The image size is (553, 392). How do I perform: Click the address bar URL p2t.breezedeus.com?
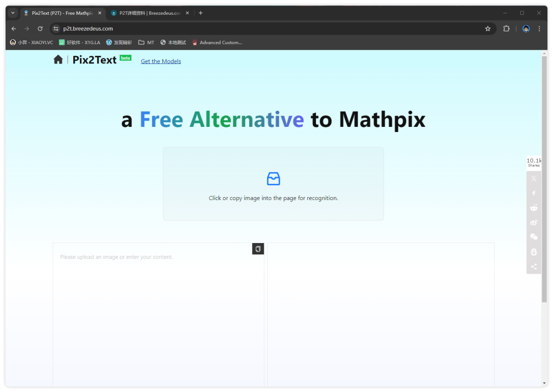pyautogui.click(x=88, y=29)
